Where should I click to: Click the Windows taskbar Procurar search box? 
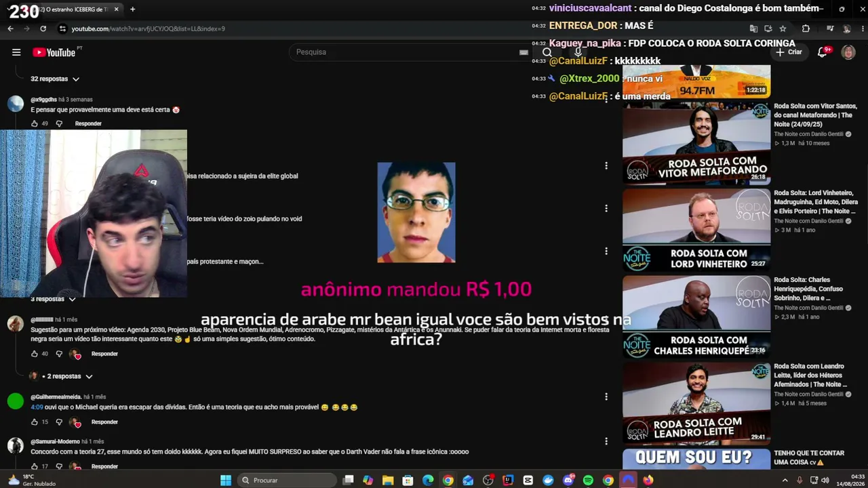coord(288,481)
